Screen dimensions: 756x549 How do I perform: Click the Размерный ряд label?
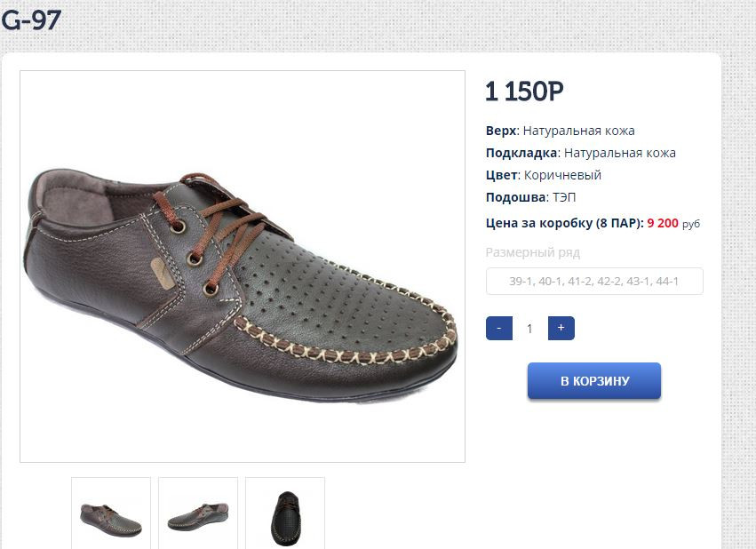click(532, 252)
